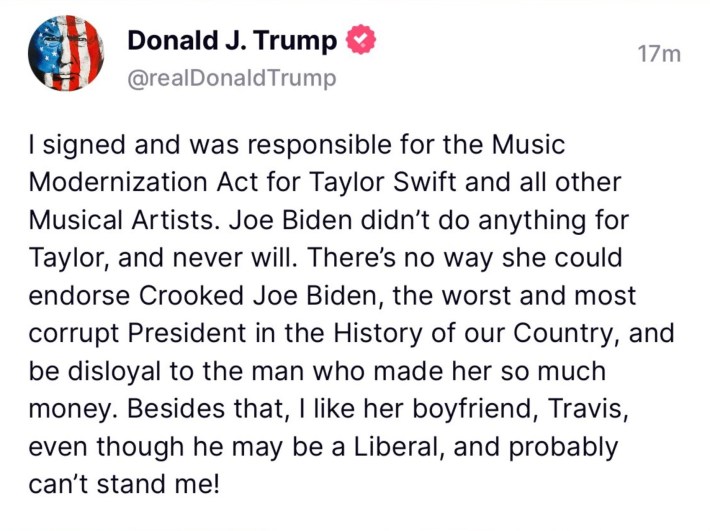Open the flag-themed profile avatar
The height and width of the screenshot is (531, 710).
(67, 54)
